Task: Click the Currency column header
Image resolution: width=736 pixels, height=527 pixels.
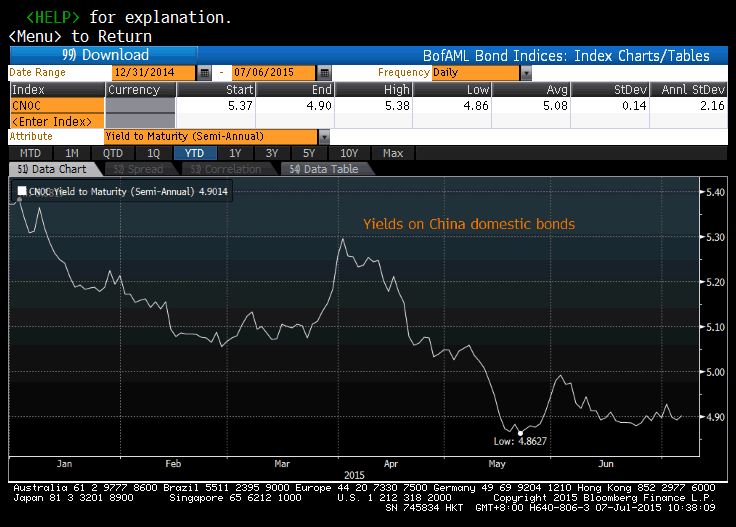Action: [140, 90]
